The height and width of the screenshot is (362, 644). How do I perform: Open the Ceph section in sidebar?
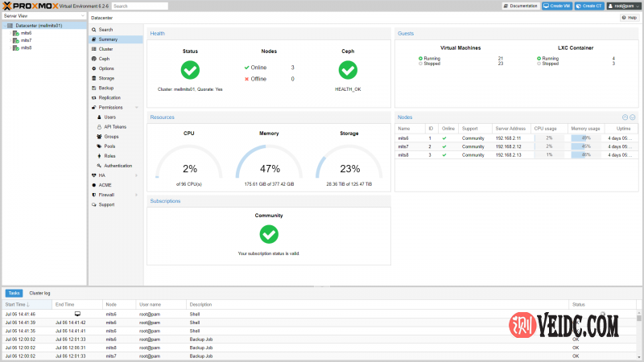(105, 59)
